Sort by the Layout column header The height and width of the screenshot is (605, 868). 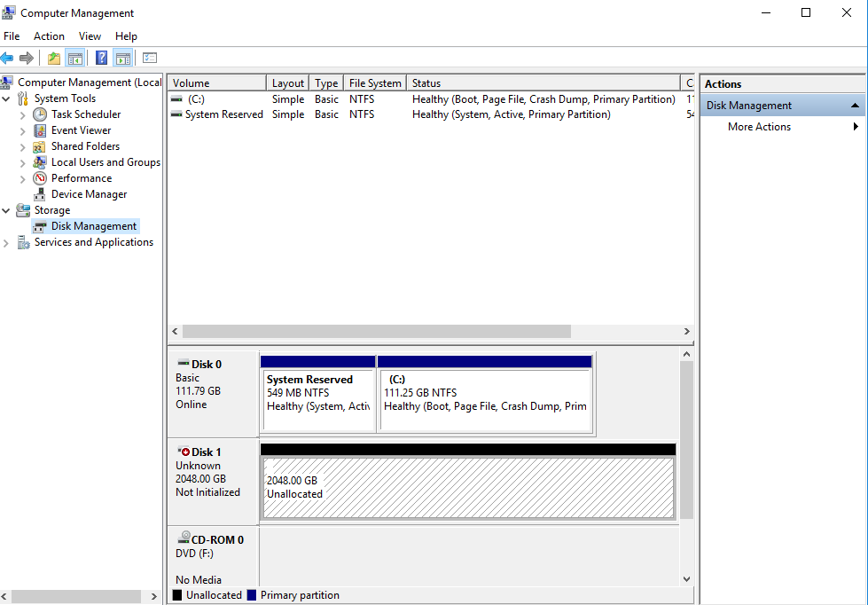[288, 83]
